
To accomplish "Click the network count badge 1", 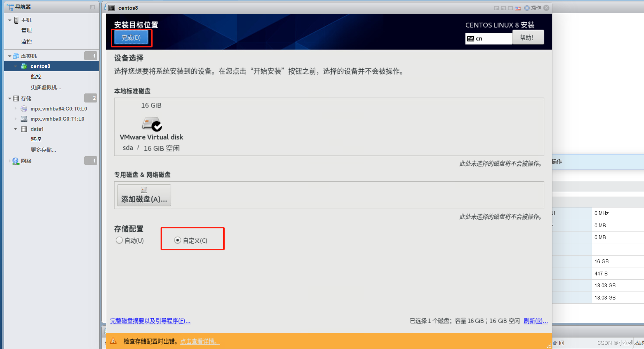I will coord(91,160).
